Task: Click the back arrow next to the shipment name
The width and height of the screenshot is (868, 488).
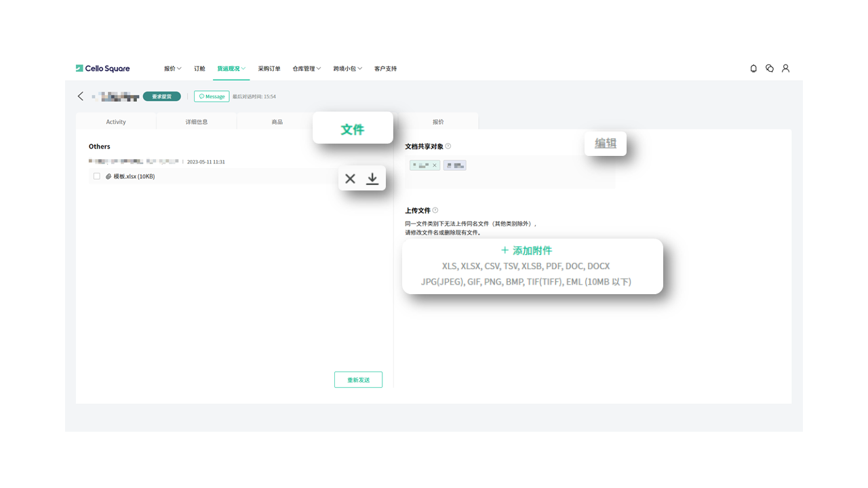Action: [80, 96]
